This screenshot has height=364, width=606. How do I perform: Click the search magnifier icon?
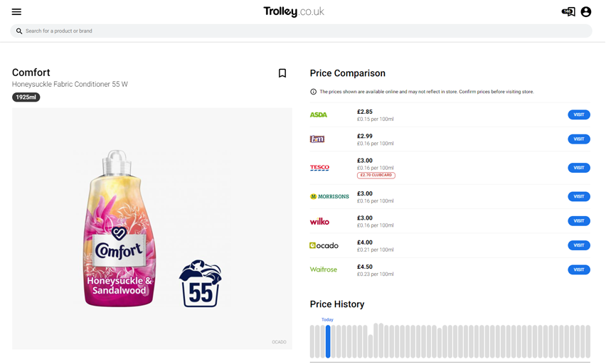[x=19, y=31]
